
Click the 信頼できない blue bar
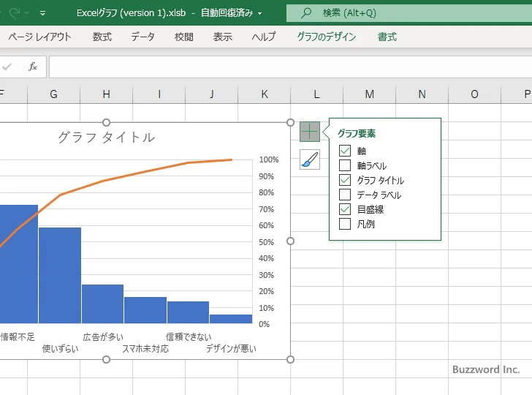coord(188,312)
